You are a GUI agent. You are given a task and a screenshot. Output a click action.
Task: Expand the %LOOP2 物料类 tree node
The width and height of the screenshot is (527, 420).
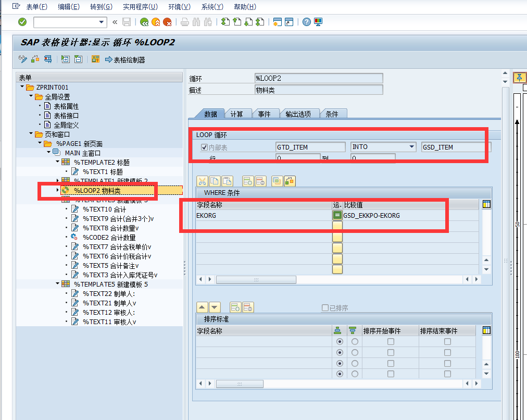click(57, 190)
